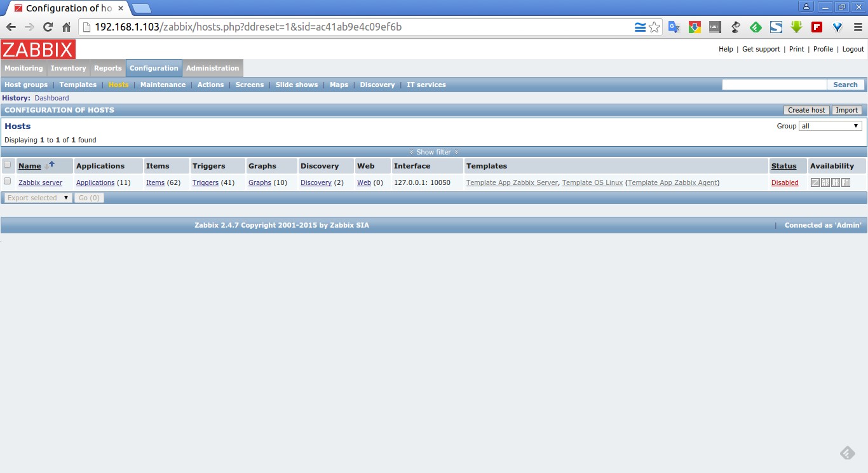Viewport: 868px width, 473px height.
Task: Click the browser address bar URL
Action: pyautogui.click(x=248, y=27)
